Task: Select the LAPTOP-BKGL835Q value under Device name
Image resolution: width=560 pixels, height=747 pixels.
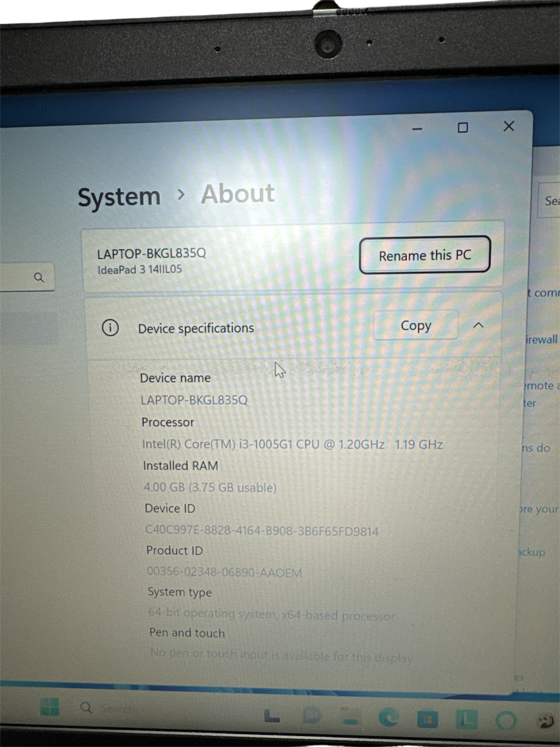Action: coord(194,400)
